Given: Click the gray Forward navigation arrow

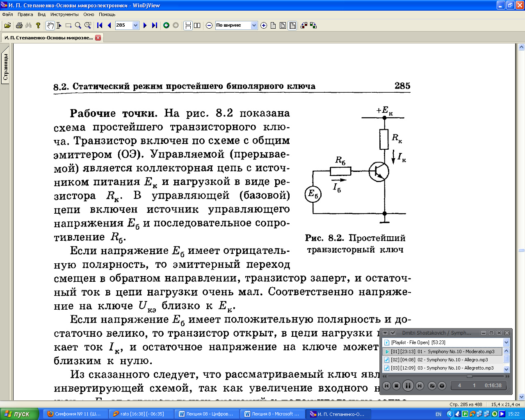Looking at the screenshot, I should pos(176,25).
